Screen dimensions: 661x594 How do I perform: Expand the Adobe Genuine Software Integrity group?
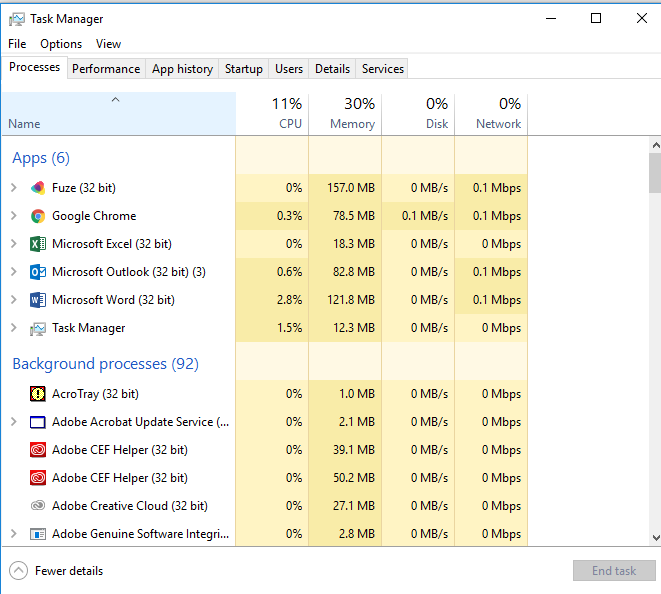pos(13,534)
